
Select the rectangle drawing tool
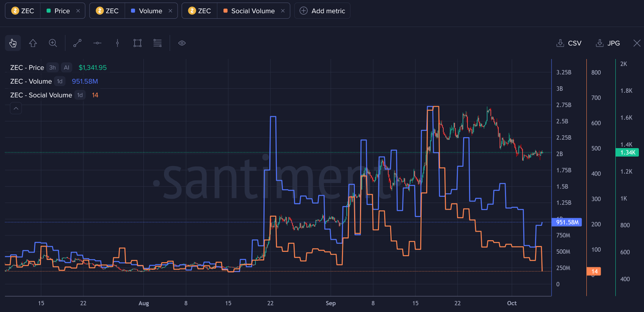point(137,43)
